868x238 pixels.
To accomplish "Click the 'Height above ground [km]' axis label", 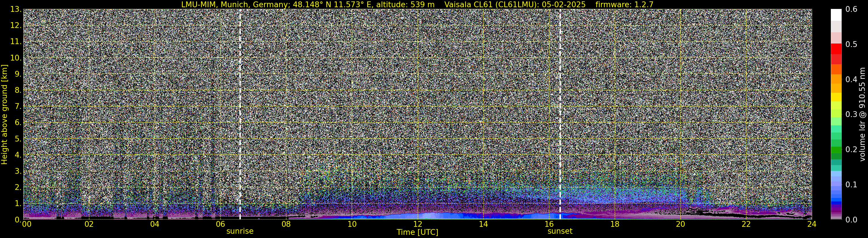I will (4, 114).
